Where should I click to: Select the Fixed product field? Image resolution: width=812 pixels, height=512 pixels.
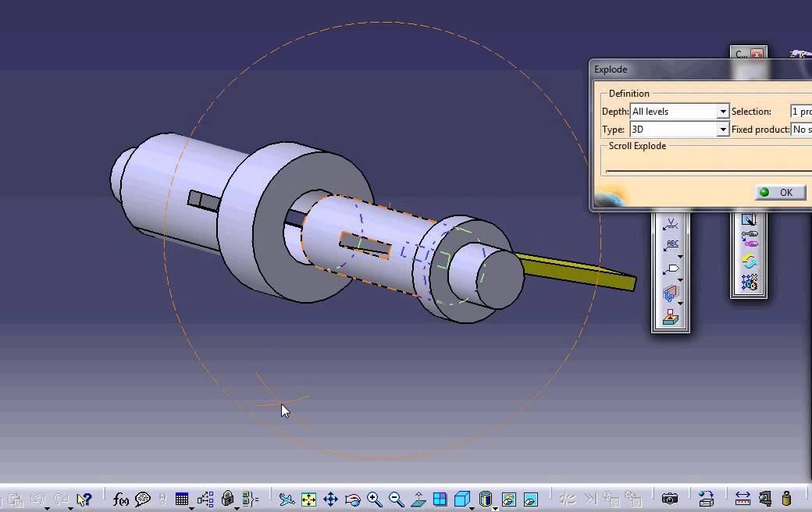pyautogui.click(x=802, y=129)
